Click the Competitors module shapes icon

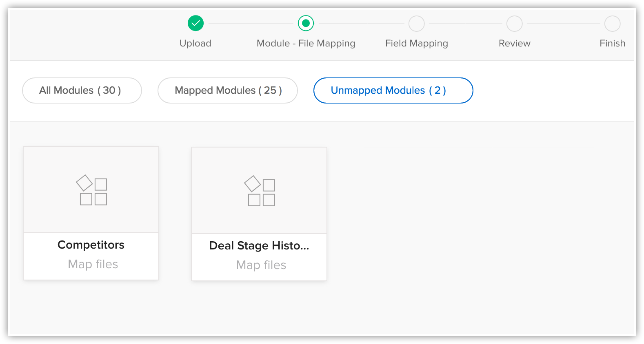click(91, 190)
